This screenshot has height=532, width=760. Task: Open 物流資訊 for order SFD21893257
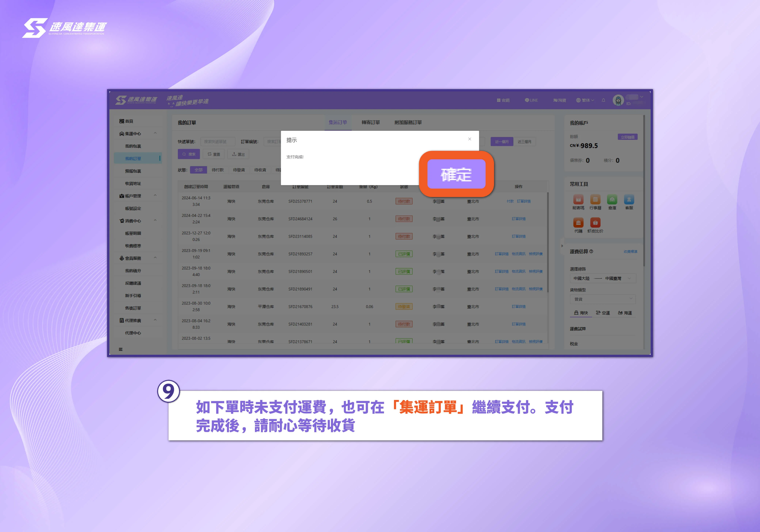519,254
